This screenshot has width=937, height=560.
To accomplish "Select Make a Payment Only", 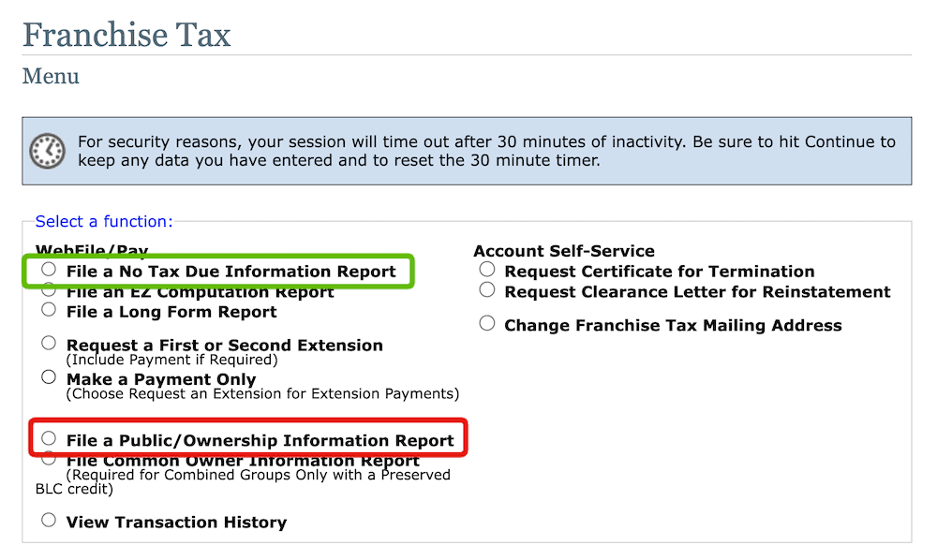I will [48, 376].
